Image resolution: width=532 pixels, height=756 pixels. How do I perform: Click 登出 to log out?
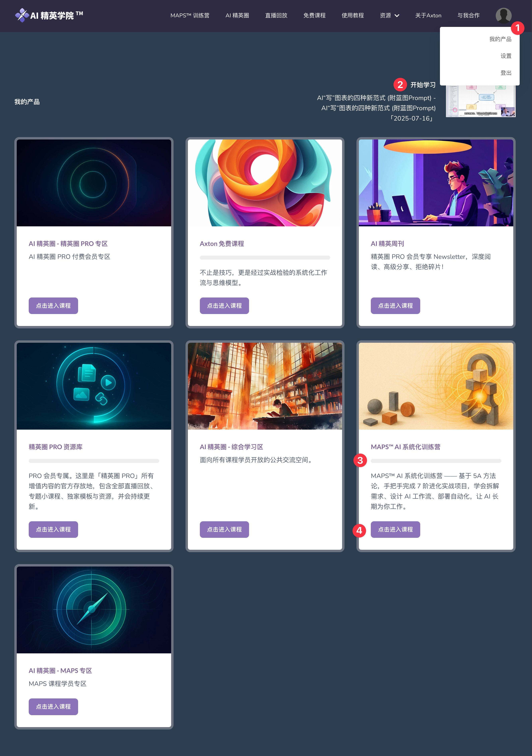[x=506, y=73]
